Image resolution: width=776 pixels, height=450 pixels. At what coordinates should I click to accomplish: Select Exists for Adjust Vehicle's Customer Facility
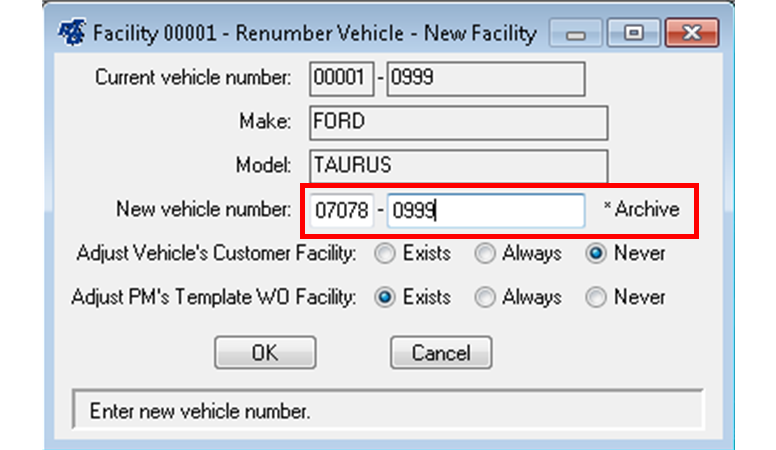384,254
